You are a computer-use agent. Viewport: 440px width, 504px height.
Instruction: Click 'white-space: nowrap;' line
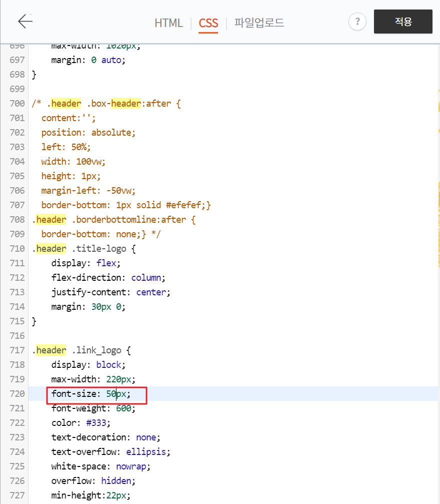(101, 466)
